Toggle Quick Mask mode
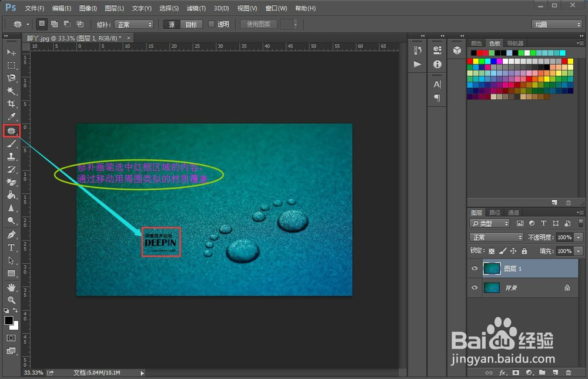The height and width of the screenshot is (379, 588). [11, 338]
